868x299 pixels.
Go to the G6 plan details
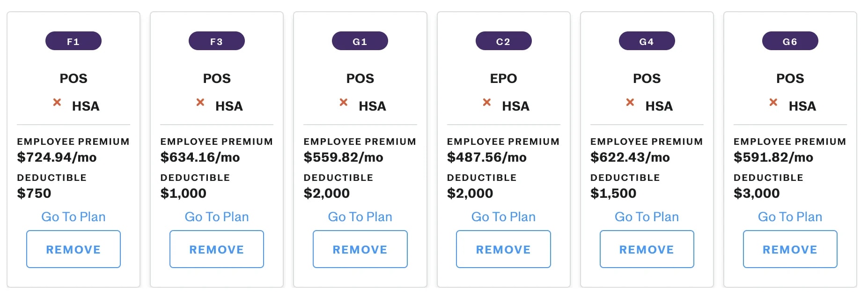790,217
